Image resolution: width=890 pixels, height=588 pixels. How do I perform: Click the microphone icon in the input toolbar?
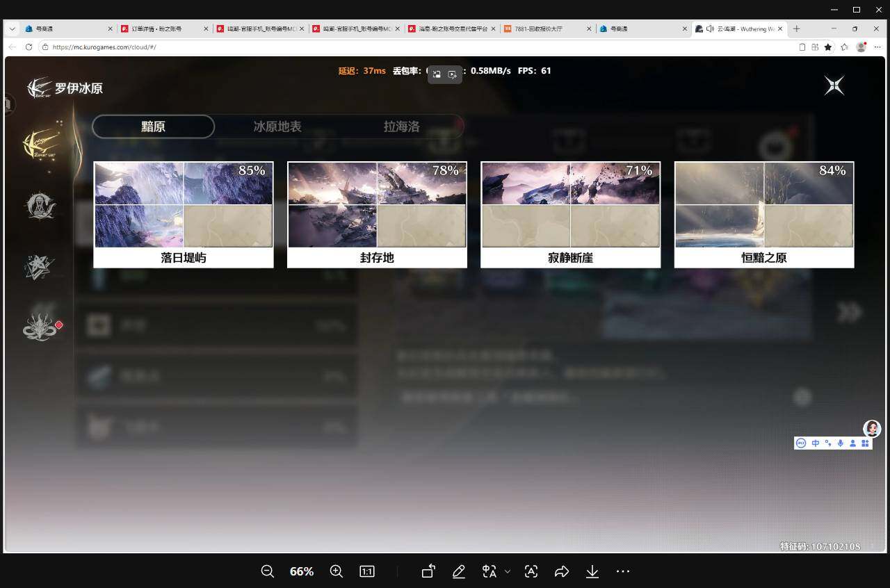coord(841,443)
